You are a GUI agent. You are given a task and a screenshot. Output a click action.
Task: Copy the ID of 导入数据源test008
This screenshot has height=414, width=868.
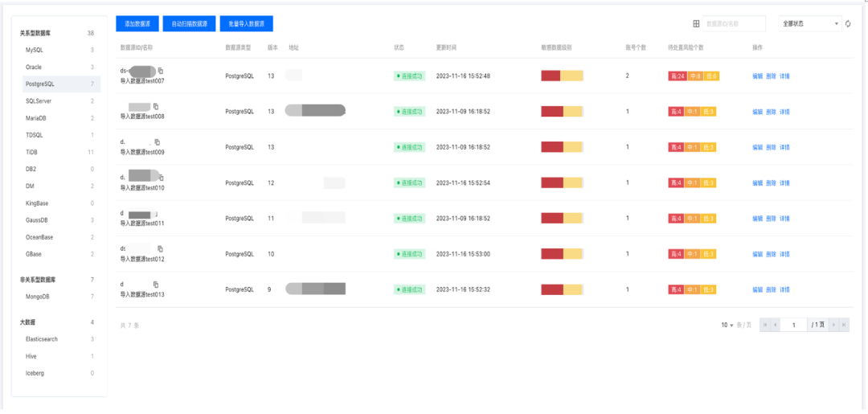pyautogui.click(x=156, y=106)
